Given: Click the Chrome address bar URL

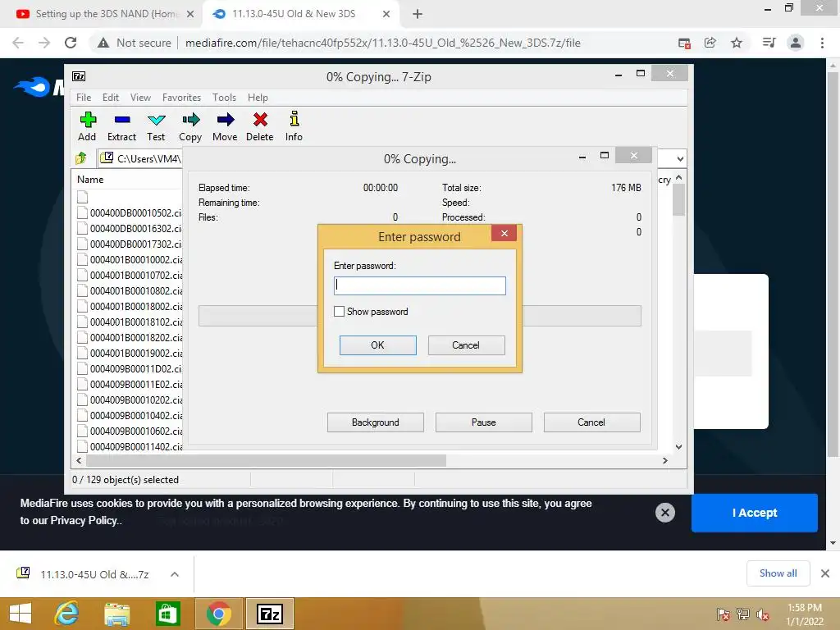Looking at the screenshot, I should (x=382, y=43).
